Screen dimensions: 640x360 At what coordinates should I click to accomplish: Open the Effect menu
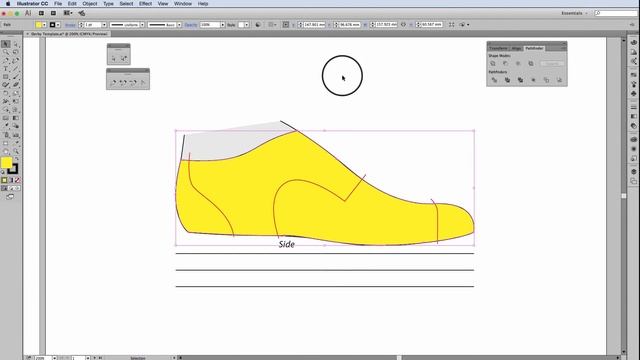[x=145, y=4]
